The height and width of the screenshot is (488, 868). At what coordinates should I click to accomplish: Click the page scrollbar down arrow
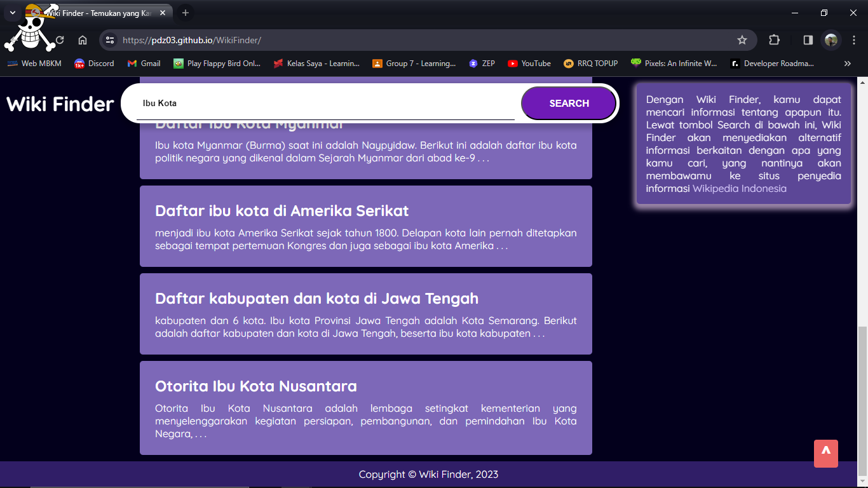click(862, 482)
